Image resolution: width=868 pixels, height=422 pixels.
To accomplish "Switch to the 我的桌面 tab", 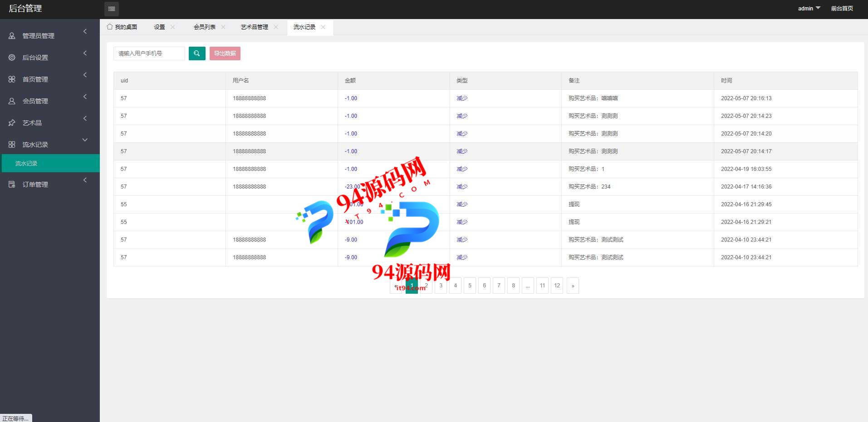I will tap(122, 27).
